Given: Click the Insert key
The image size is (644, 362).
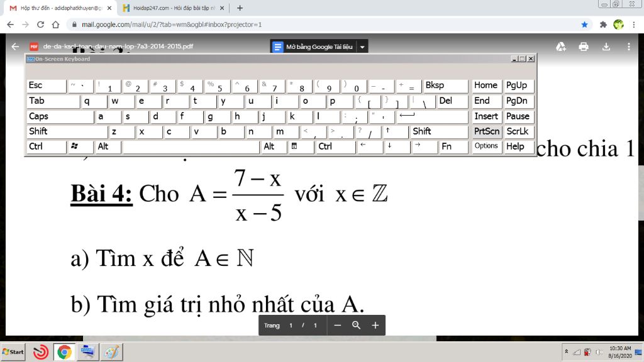Looking at the screenshot, I should [487, 116].
